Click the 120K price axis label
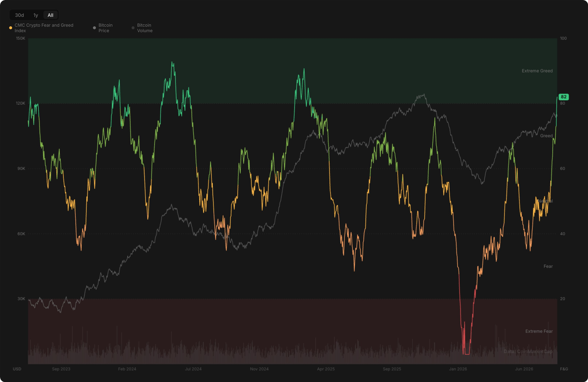Image resolution: width=588 pixels, height=382 pixels. (x=21, y=103)
